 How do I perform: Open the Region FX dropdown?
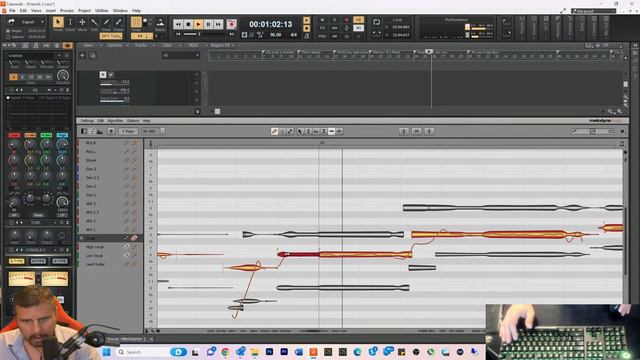(222, 45)
